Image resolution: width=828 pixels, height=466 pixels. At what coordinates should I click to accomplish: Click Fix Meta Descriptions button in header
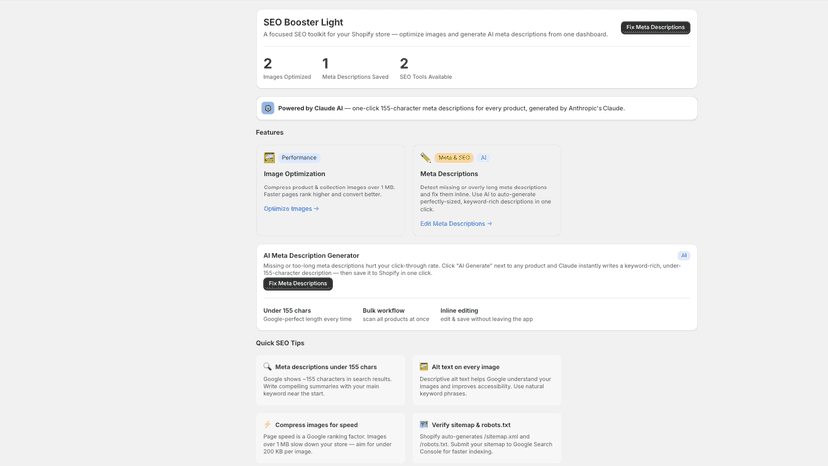[x=655, y=27]
